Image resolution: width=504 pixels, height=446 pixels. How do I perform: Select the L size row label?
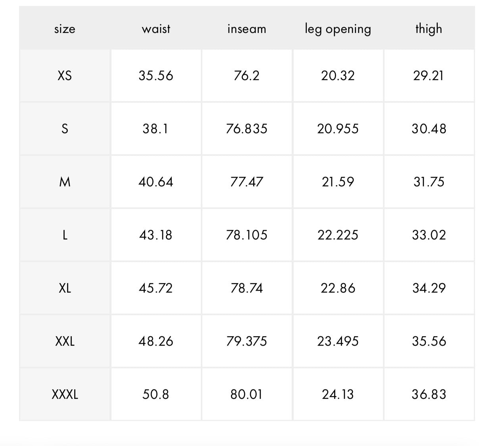[x=65, y=235]
